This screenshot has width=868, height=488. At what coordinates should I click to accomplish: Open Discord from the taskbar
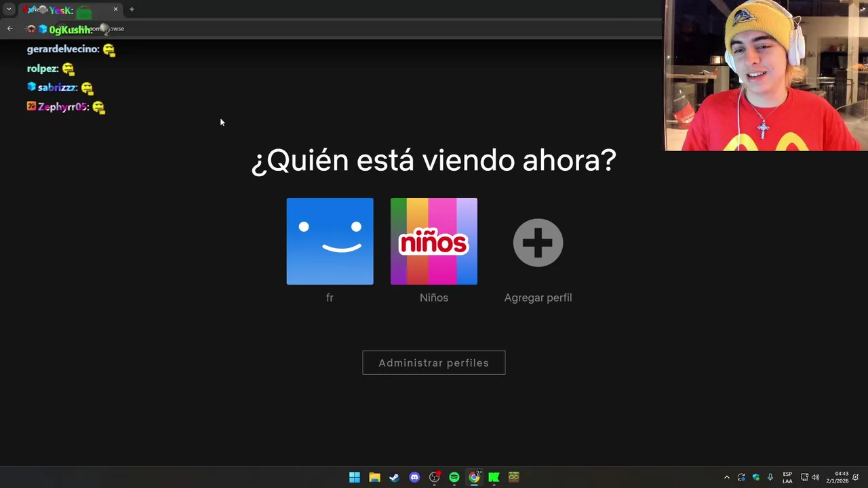pos(414,477)
